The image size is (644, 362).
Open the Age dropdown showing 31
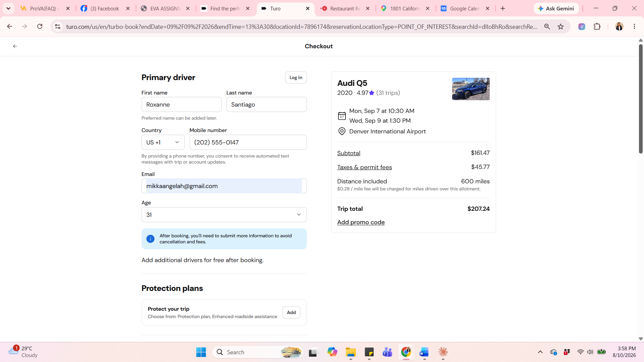(224, 215)
